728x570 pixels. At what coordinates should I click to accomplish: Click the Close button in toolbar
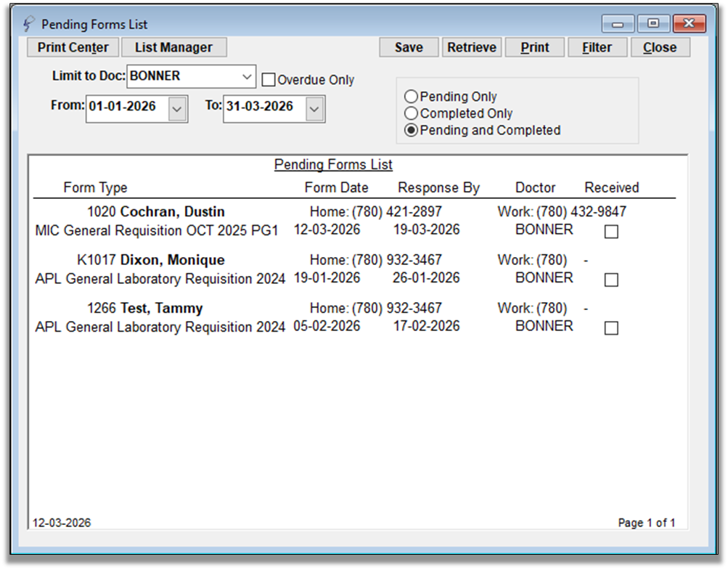point(660,47)
